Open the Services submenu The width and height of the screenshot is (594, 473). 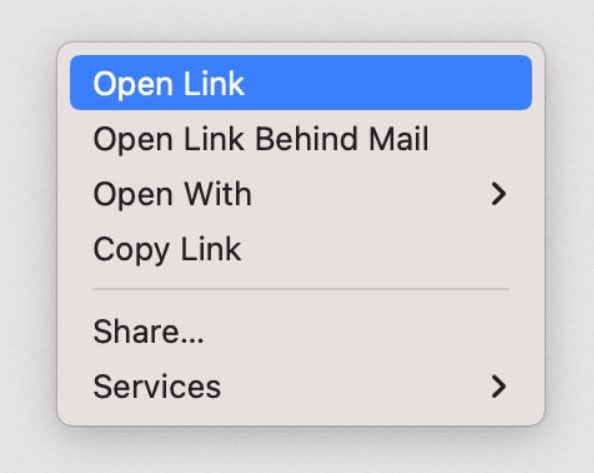tap(301, 387)
